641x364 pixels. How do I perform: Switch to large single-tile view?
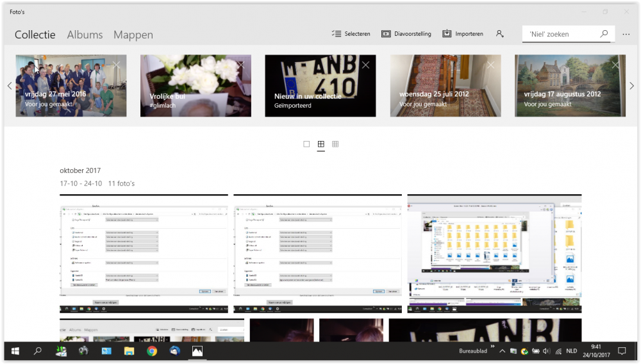(x=306, y=144)
